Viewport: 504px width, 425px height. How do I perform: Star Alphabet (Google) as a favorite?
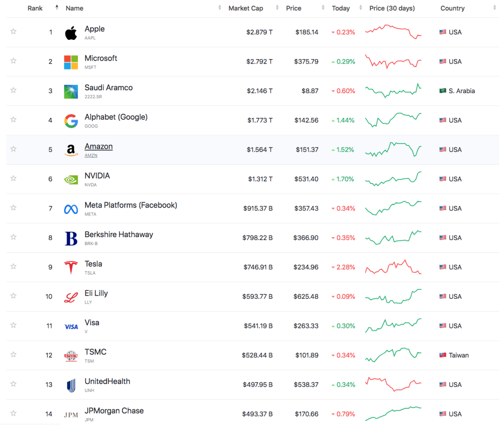(13, 120)
